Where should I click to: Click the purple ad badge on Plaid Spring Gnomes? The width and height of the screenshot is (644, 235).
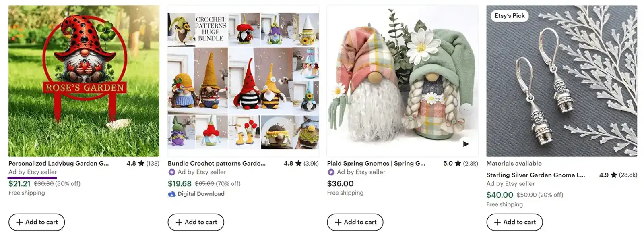coord(330,172)
